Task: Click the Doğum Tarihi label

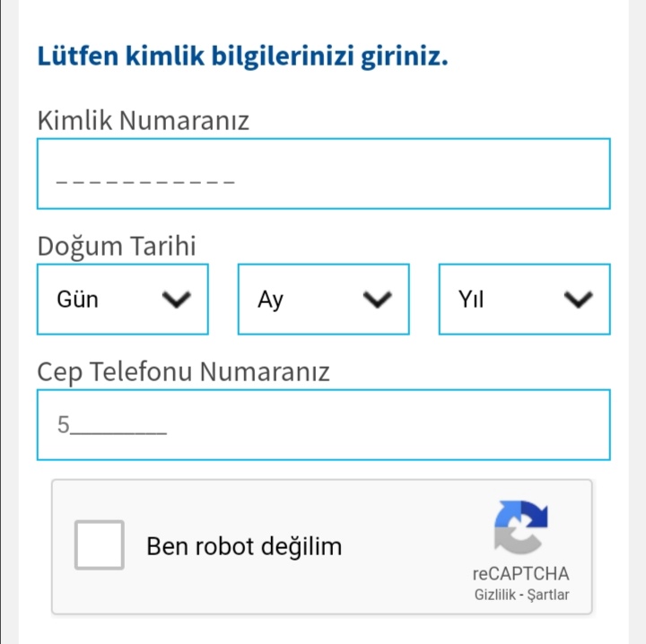Action: coord(117,246)
